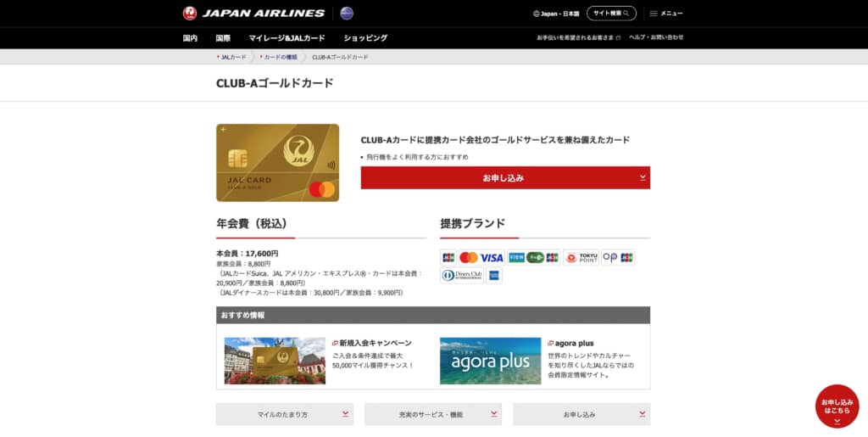The image size is (868, 437).
Task: Open the 国際 navigation menu
Action: (223, 38)
